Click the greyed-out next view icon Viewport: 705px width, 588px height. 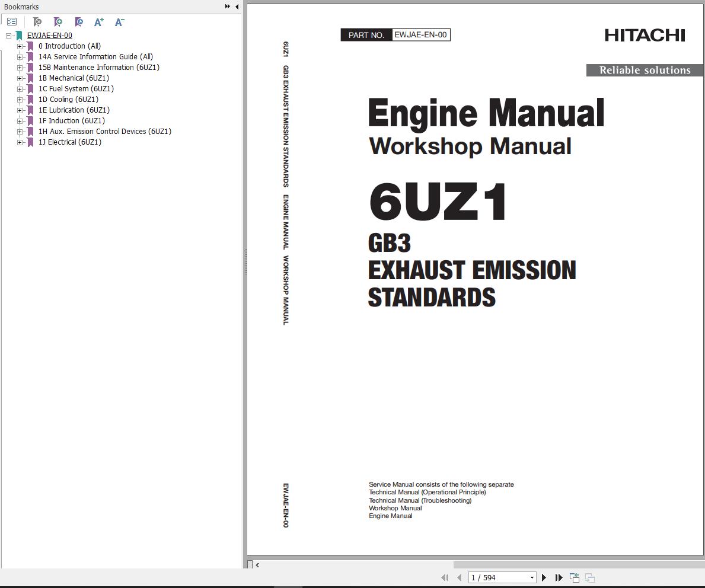tap(590, 578)
